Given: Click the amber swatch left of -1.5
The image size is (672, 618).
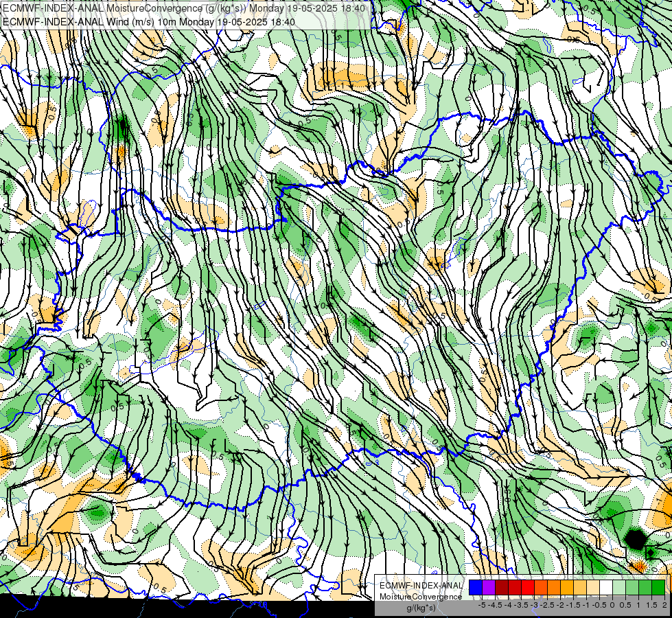Looking at the screenshot, I should pos(567,588).
